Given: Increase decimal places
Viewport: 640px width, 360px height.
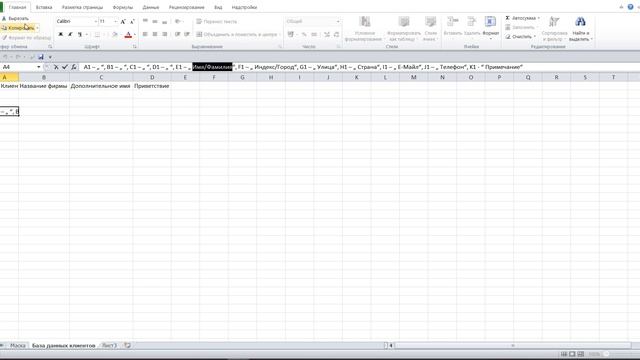Looking at the screenshot, I should [327, 34].
